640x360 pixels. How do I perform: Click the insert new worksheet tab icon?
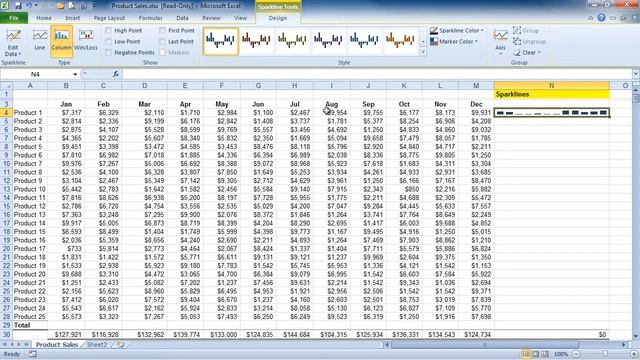pos(121,344)
